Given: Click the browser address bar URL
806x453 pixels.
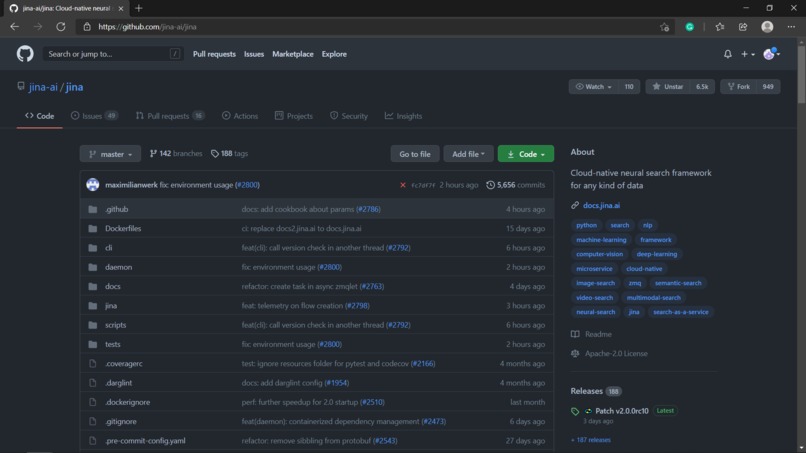Looking at the screenshot, I should coord(147,27).
